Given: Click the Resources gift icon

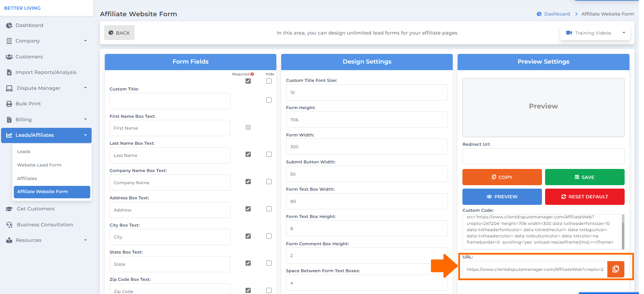Looking at the screenshot, I should [x=9, y=240].
